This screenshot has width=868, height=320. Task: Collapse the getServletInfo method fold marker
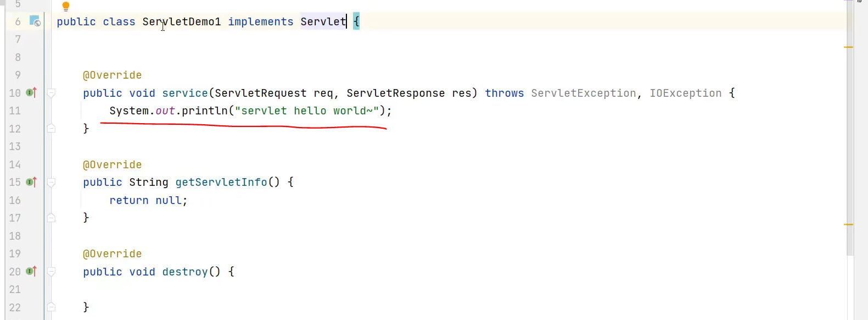(x=51, y=182)
